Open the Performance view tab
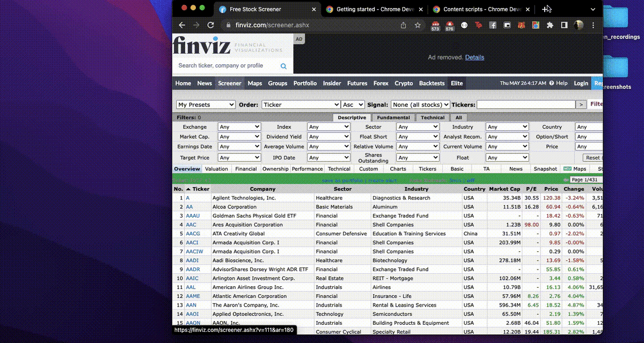The height and width of the screenshot is (343, 644). [x=308, y=169]
